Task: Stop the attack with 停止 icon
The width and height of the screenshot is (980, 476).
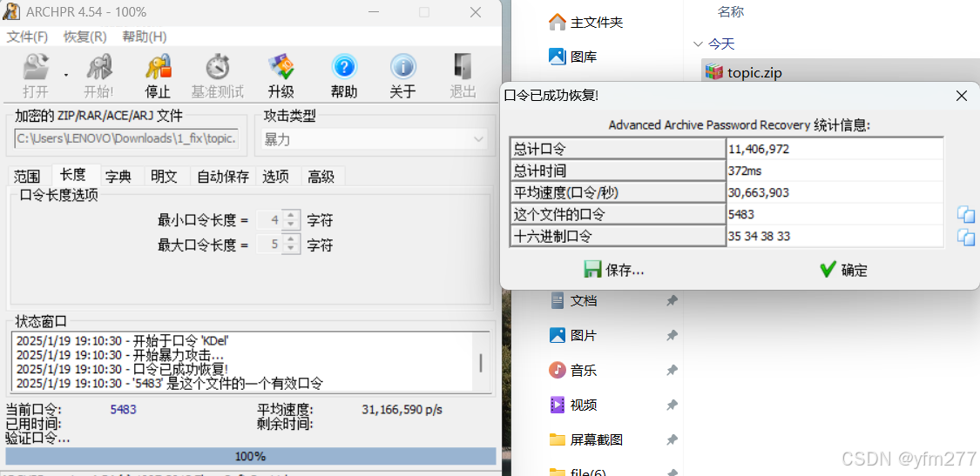Action: click(159, 67)
